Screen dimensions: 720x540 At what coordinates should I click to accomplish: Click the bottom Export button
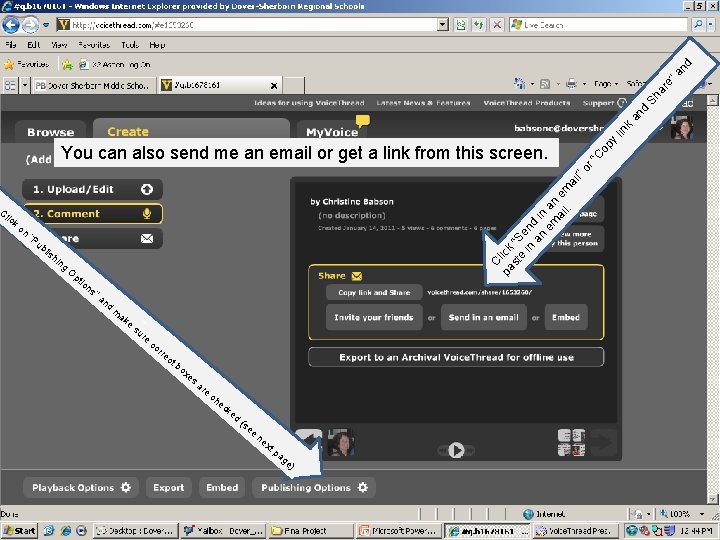coord(169,487)
